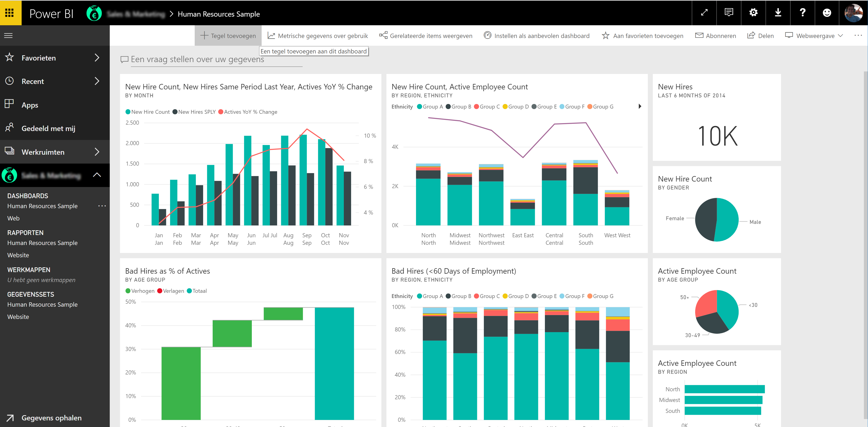The width and height of the screenshot is (868, 427).
Task: Click the North bar in region chart
Action: [x=725, y=389]
